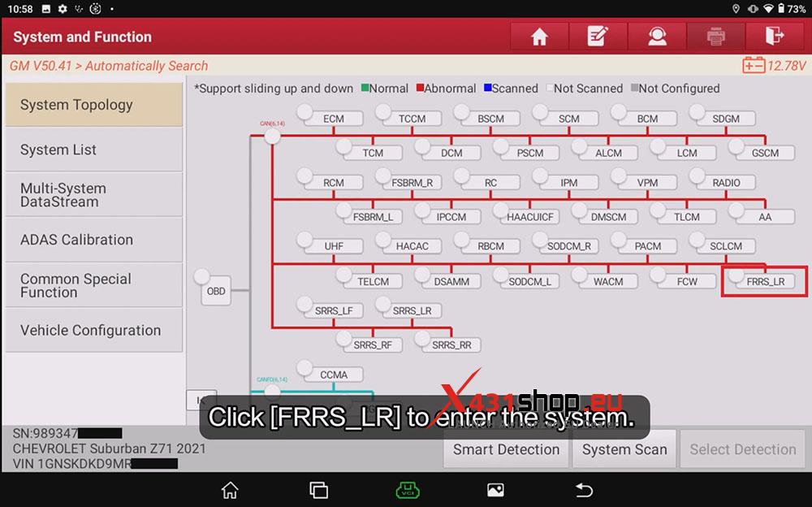Open the TLCM module node
812x507 pixels.
point(687,217)
